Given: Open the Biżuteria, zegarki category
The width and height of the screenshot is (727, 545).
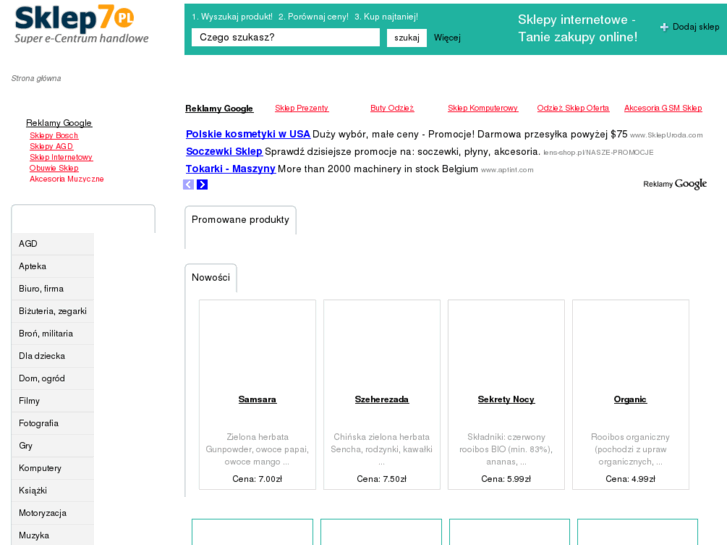Looking at the screenshot, I should 52,311.
